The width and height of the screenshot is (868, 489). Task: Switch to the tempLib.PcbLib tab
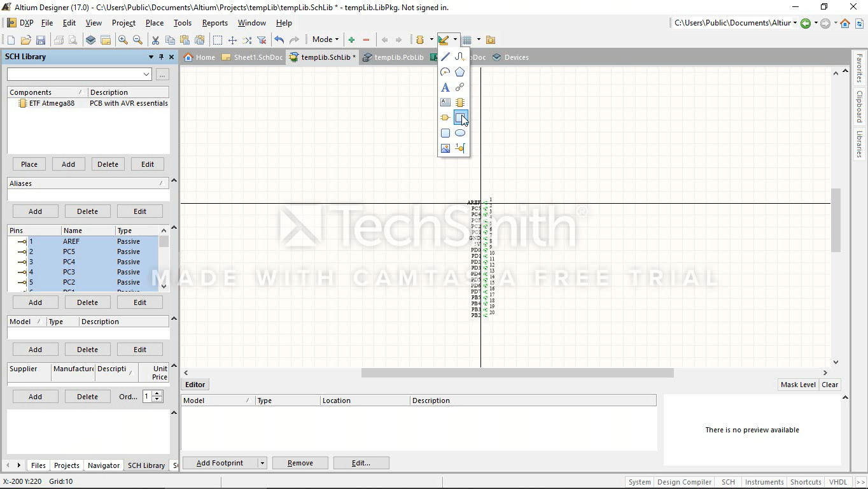[393, 57]
